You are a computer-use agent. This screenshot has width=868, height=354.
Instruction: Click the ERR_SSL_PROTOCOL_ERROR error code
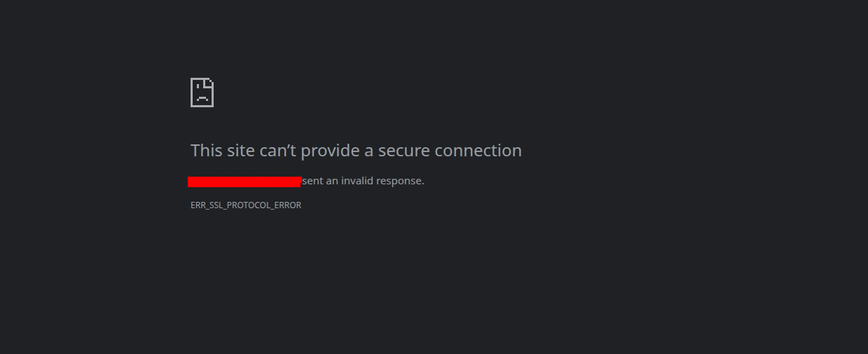pyautogui.click(x=246, y=205)
